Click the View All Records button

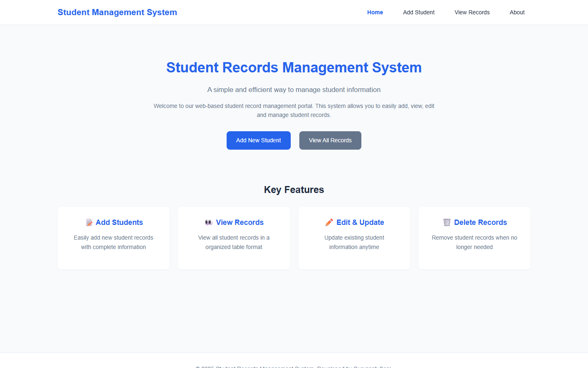pos(330,140)
